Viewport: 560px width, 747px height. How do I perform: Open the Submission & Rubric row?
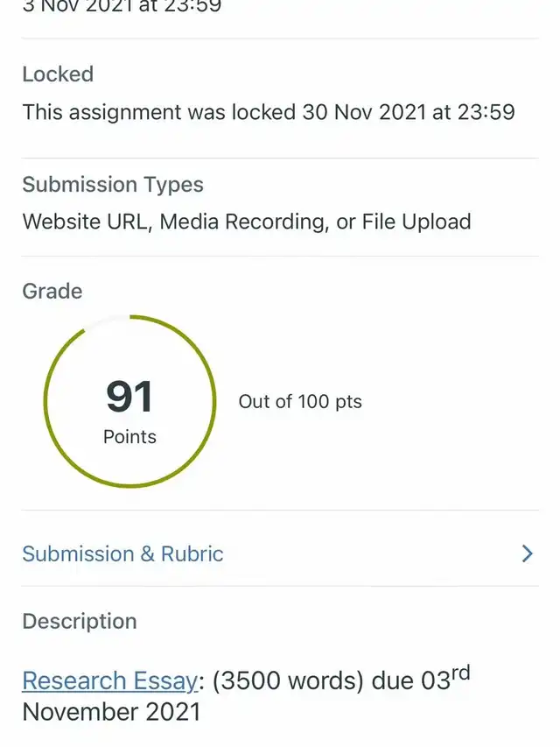pos(122,553)
